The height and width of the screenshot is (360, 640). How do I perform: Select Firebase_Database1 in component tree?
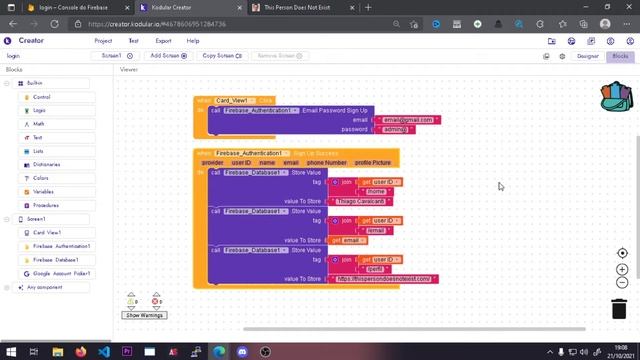coord(56,260)
